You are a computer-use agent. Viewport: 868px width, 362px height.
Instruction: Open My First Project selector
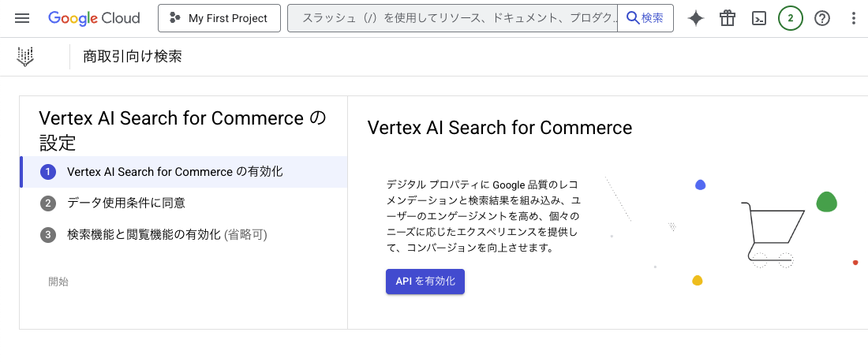point(219,18)
